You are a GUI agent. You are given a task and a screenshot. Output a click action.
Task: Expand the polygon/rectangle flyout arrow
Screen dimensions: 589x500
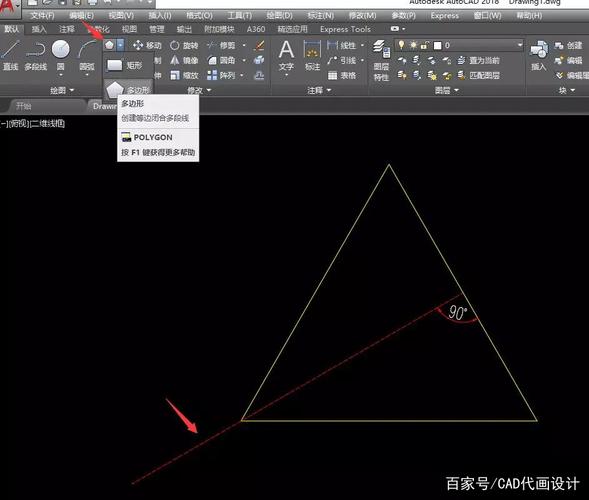[x=120, y=45]
